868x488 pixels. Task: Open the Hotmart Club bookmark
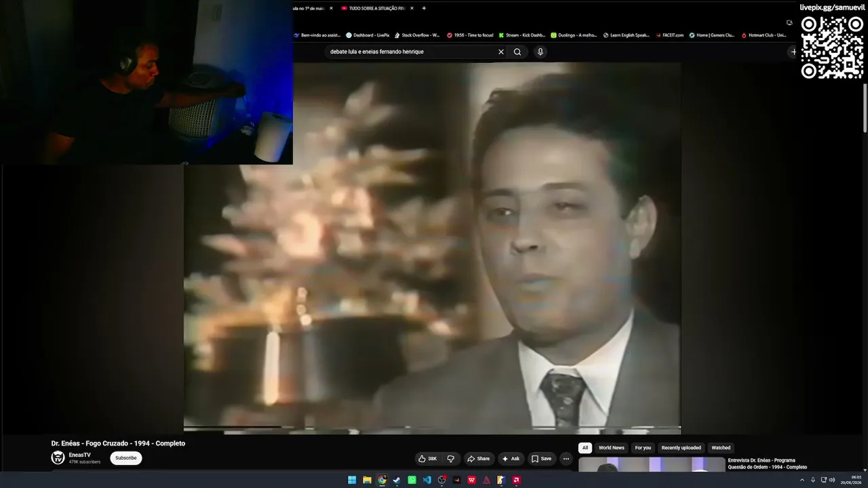(x=764, y=35)
